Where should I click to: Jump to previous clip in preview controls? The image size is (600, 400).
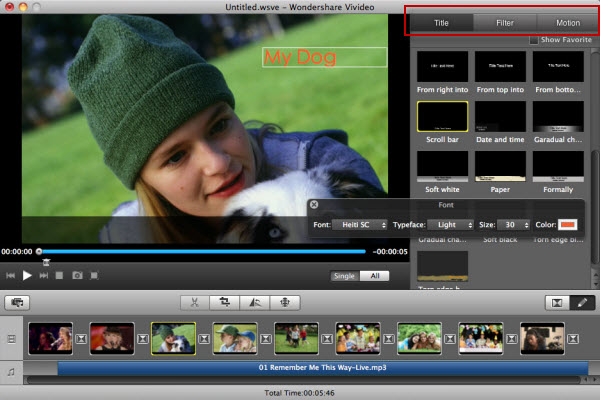point(11,276)
